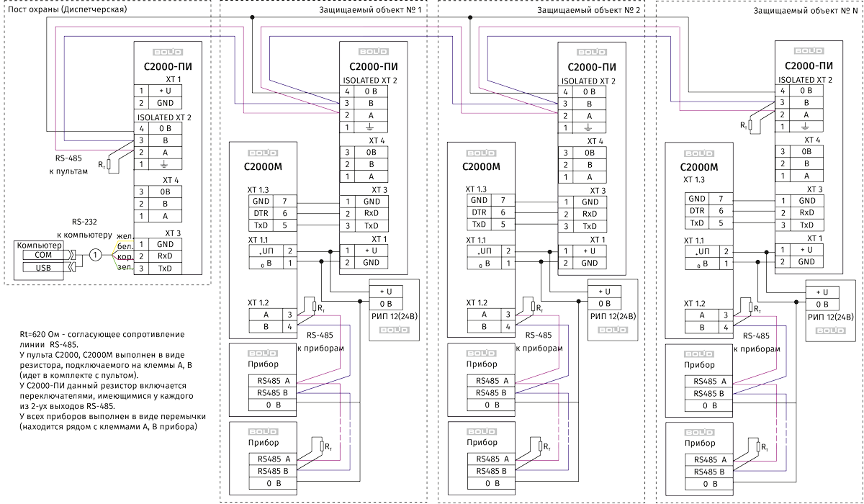Select the circled number 1 cable marker

pos(95,254)
